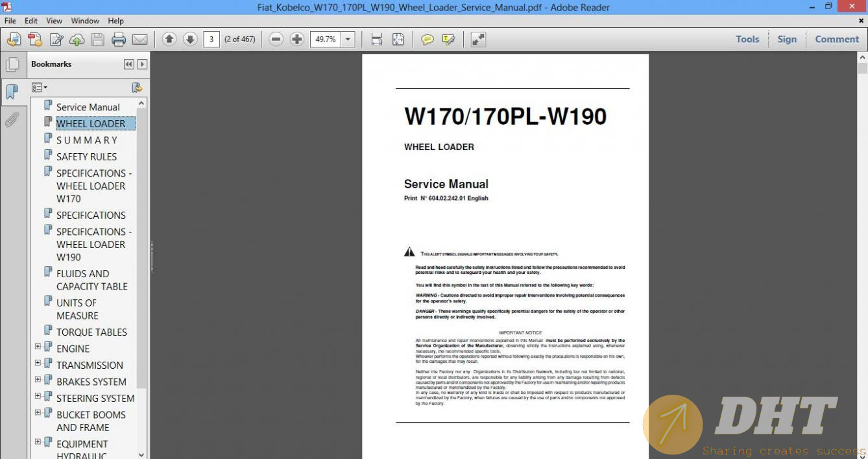This screenshot has width=868, height=459.
Task: Open the Window menu
Action: (x=85, y=21)
